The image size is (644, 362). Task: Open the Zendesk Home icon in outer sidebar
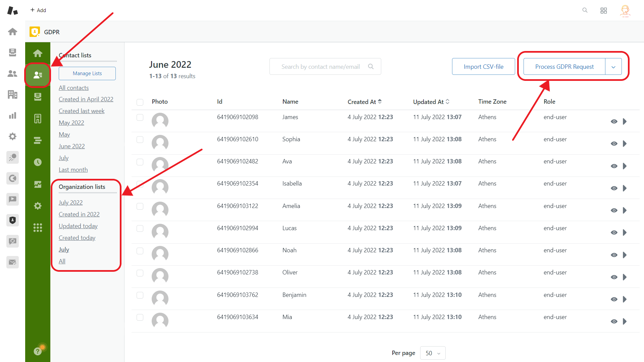click(x=12, y=32)
